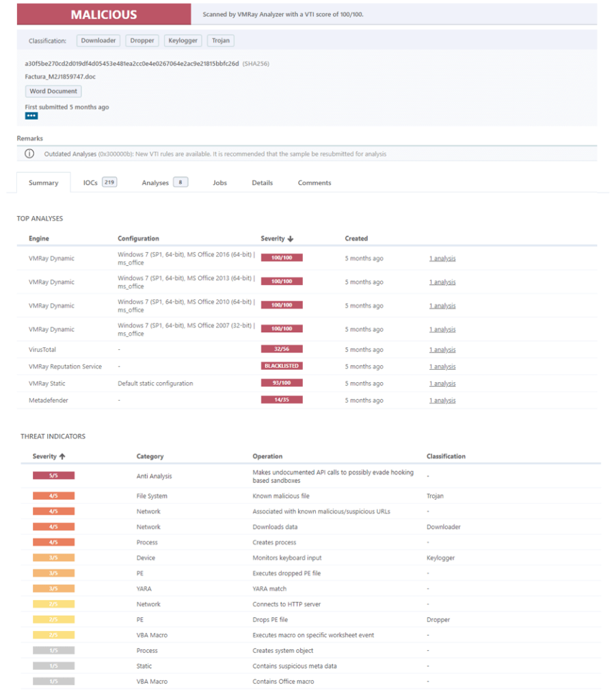This screenshot has width=614, height=700.
Task: Toggle the Severity sort arrow in Top Analyses
Action: coord(291,238)
